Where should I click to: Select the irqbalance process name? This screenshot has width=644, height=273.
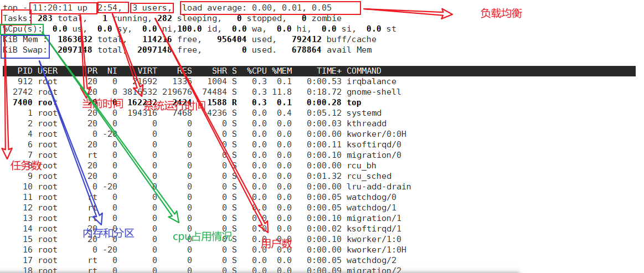point(372,82)
